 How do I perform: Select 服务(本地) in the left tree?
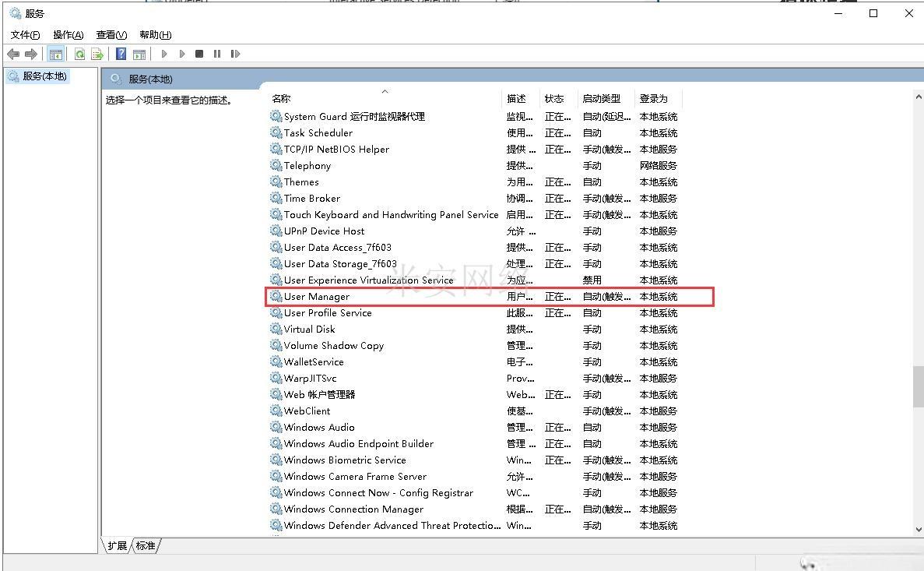click(x=44, y=76)
